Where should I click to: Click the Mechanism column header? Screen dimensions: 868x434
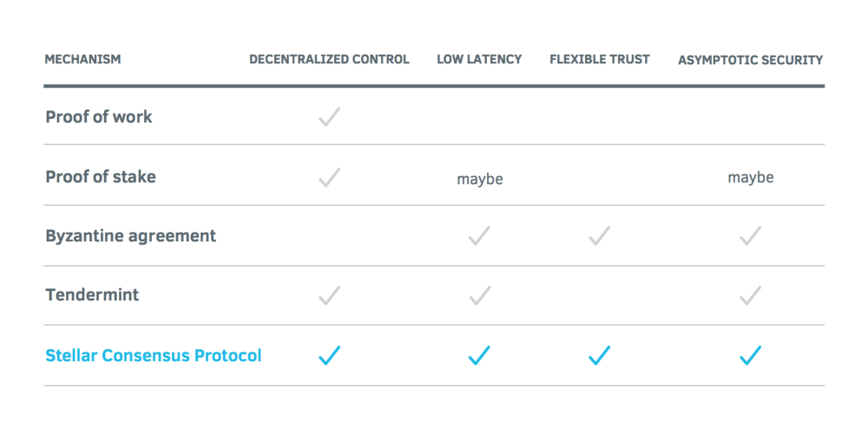[x=82, y=60]
